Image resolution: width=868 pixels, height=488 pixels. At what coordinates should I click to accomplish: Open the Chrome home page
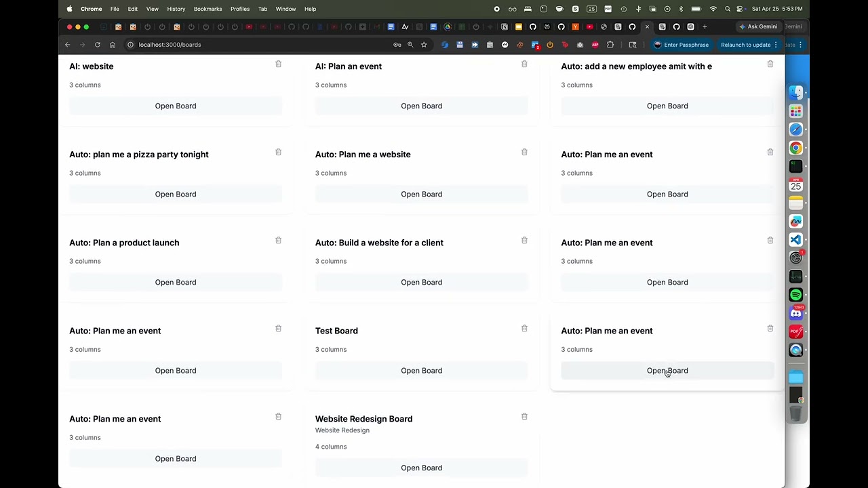coord(113,45)
